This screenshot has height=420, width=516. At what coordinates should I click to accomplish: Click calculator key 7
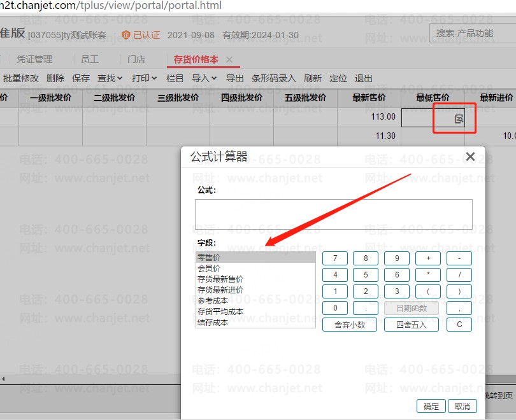[335, 258]
